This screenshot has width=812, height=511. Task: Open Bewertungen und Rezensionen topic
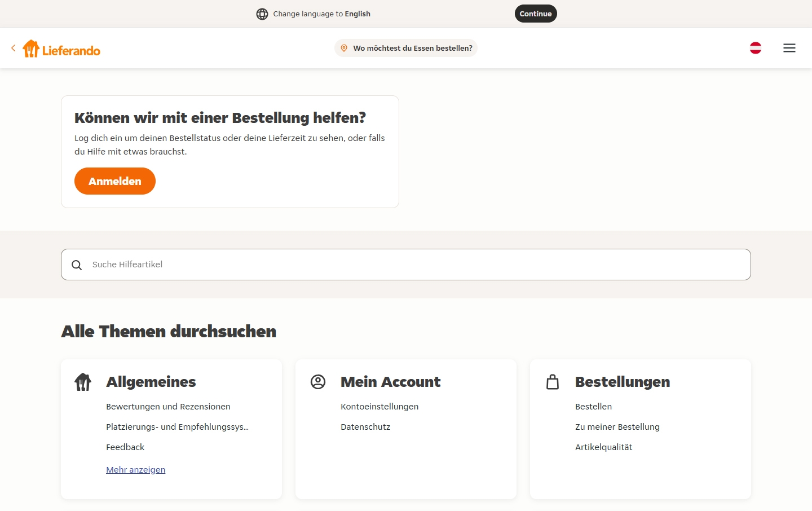click(x=168, y=407)
